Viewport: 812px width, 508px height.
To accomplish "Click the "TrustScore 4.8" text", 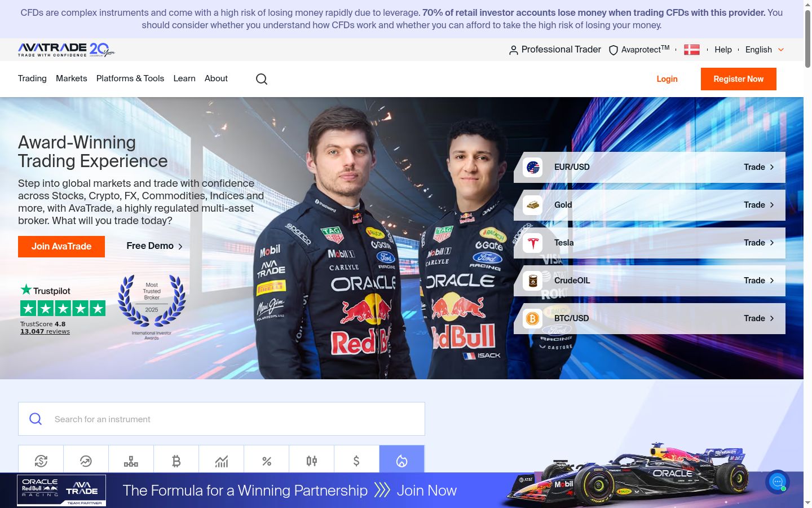I will 43,324.
